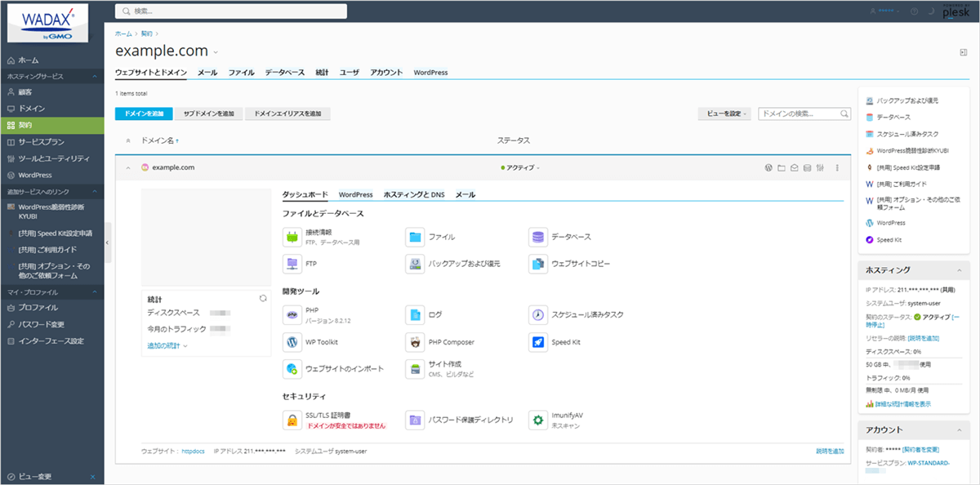980x485 pixels.
Task: Switch to the ホスティングと DNS tab
Action: pyautogui.click(x=414, y=195)
